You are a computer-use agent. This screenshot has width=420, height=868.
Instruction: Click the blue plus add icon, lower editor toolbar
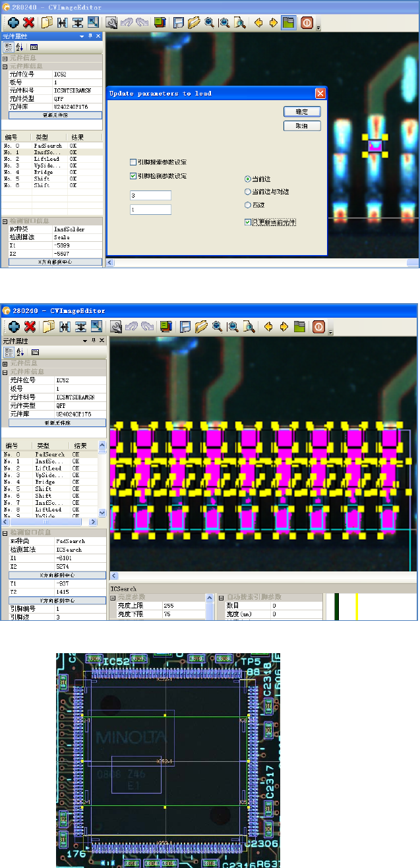click(13, 326)
